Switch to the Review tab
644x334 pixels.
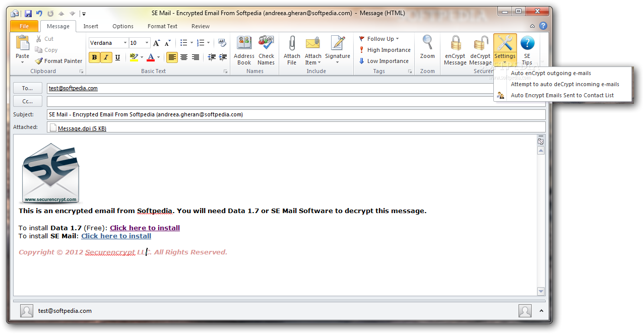pyautogui.click(x=201, y=26)
